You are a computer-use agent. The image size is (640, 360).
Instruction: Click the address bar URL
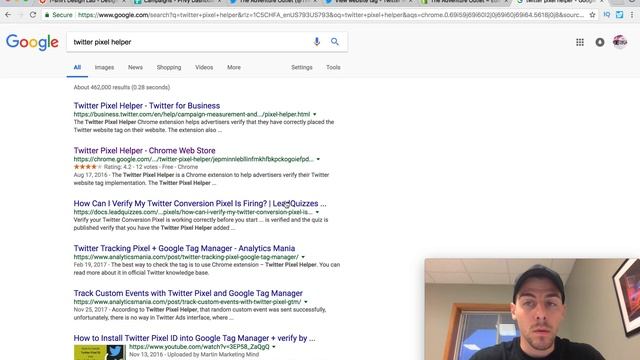[x=331, y=15]
